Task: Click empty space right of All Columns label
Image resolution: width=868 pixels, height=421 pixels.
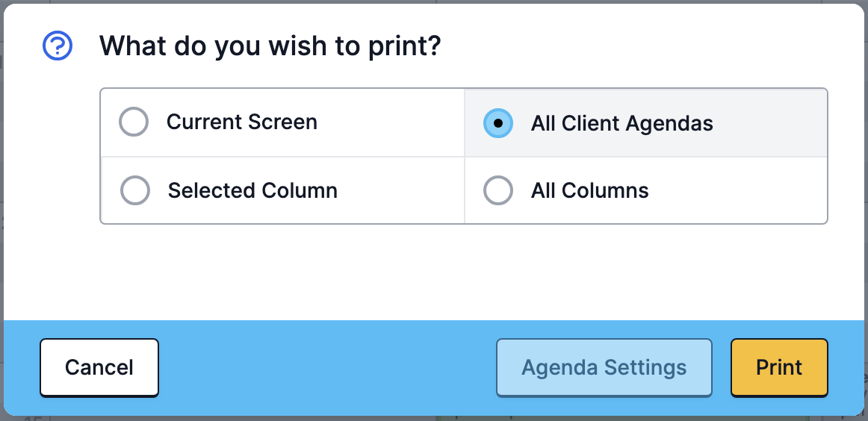Action: [x=738, y=190]
